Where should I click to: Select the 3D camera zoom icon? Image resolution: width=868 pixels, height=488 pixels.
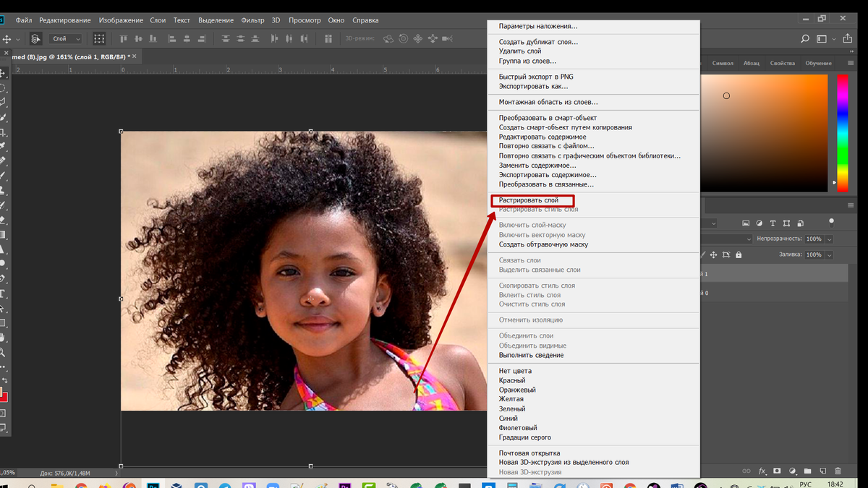(446, 38)
